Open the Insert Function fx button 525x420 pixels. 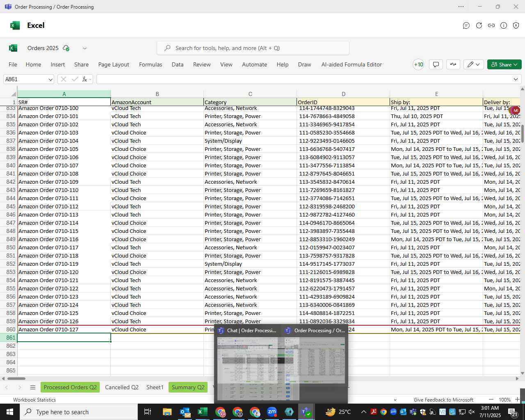[84, 79]
